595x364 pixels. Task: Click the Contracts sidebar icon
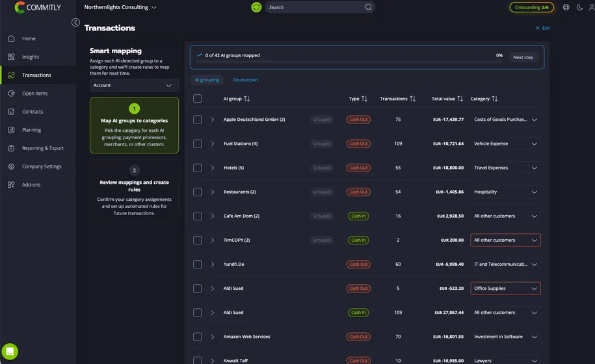click(12, 112)
